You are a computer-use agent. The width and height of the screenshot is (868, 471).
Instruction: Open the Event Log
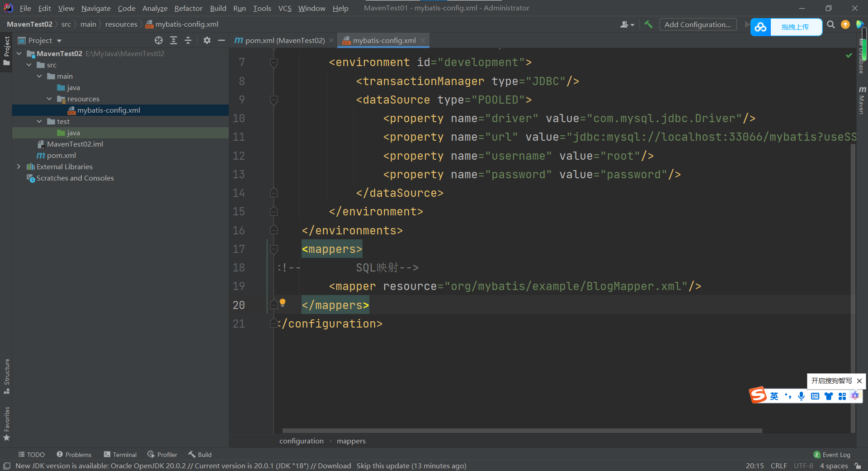click(x=832, y=455)
